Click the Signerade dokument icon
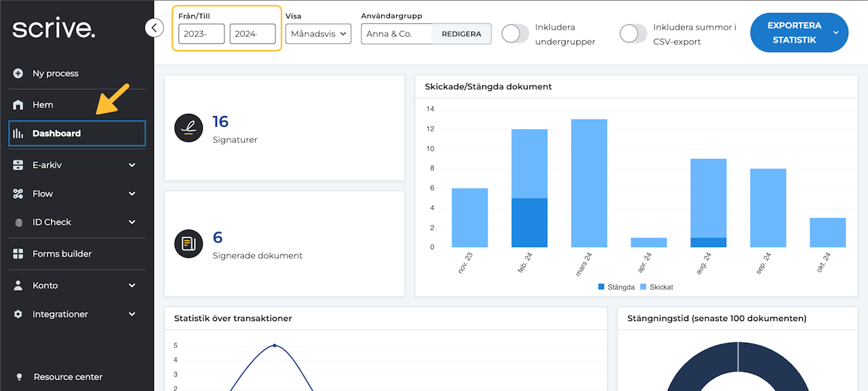 pyautogui.click(x=189, y=244)
